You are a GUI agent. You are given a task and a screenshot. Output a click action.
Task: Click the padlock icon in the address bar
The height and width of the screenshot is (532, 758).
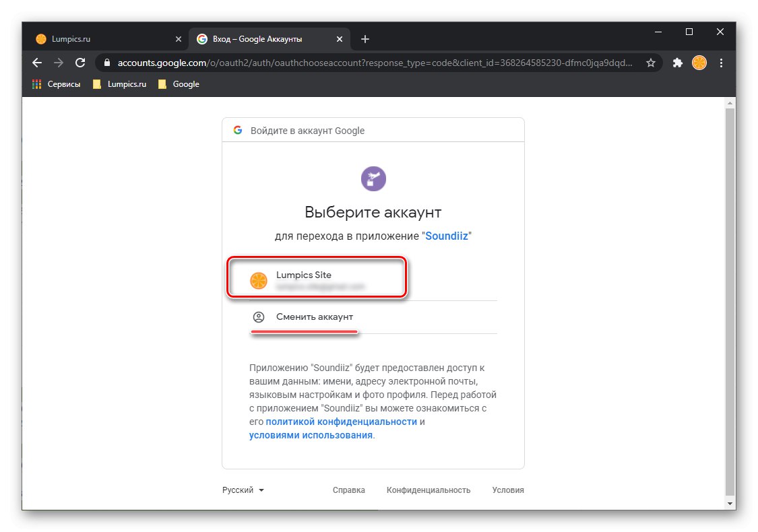[107, 63]
